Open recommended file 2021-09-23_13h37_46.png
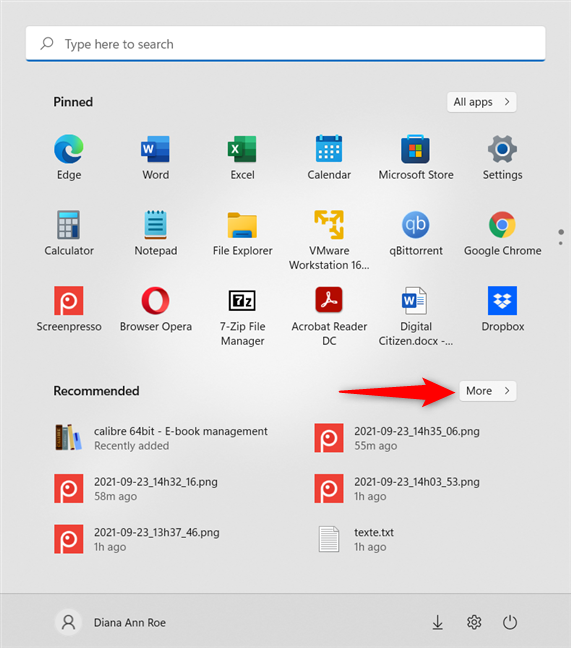This screenshot has height=648, width=571. tap(137, 539)
